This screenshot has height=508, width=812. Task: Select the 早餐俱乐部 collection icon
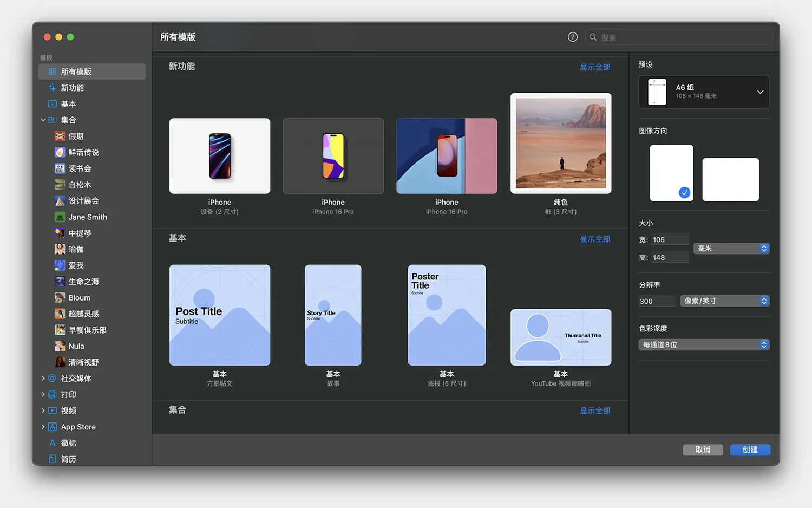[60, 330]
